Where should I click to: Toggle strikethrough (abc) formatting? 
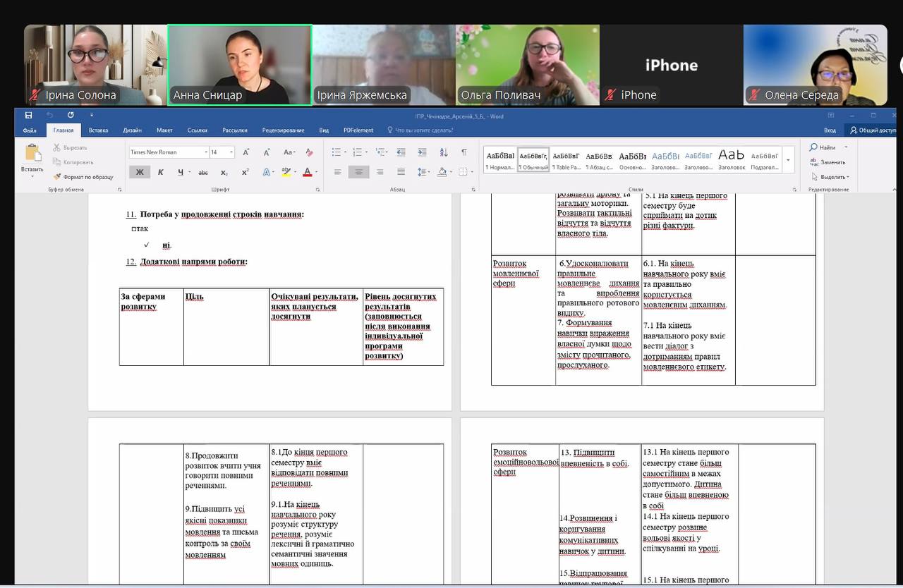pos(203,172)
